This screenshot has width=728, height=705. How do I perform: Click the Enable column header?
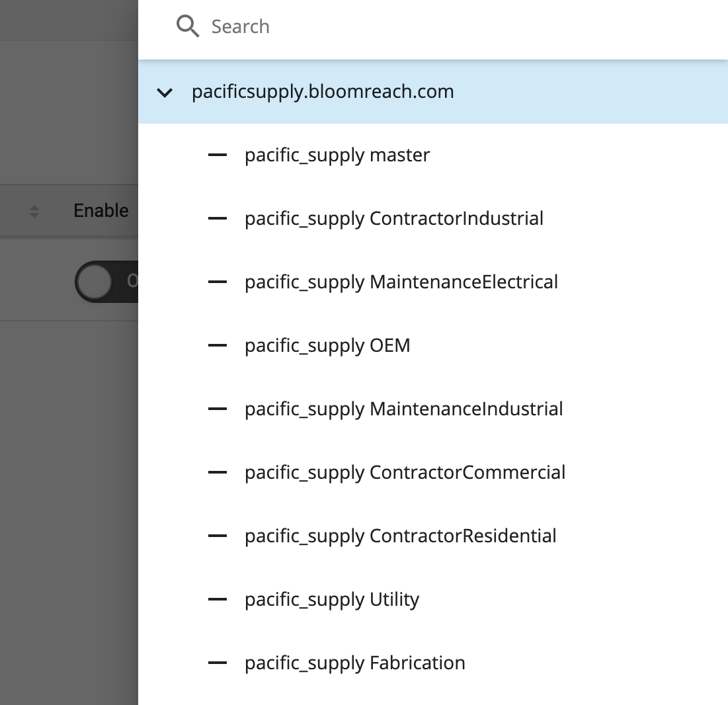point(101,211)
